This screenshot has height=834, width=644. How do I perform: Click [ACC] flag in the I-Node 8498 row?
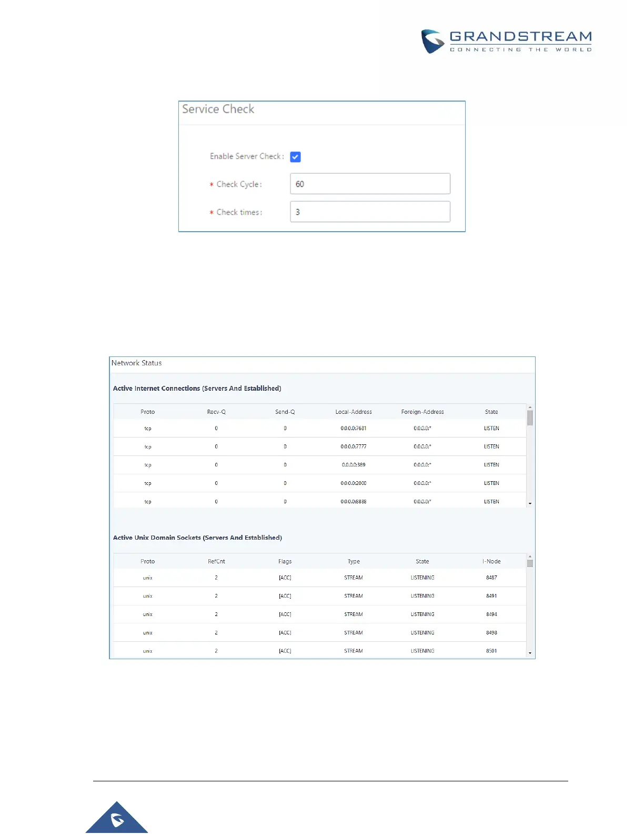[285, 633]
